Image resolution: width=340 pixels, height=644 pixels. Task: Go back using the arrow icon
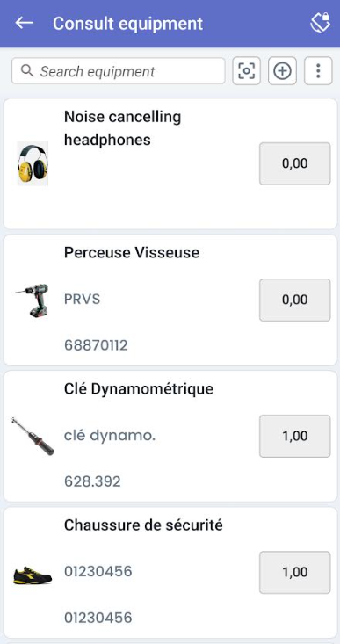click(25, 23)
